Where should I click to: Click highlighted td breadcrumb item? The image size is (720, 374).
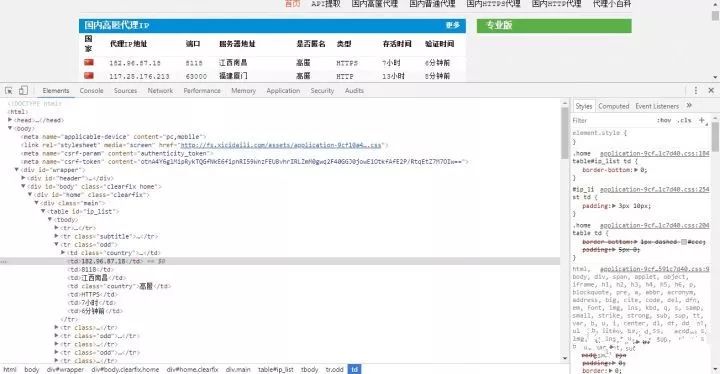click(354, 369)
